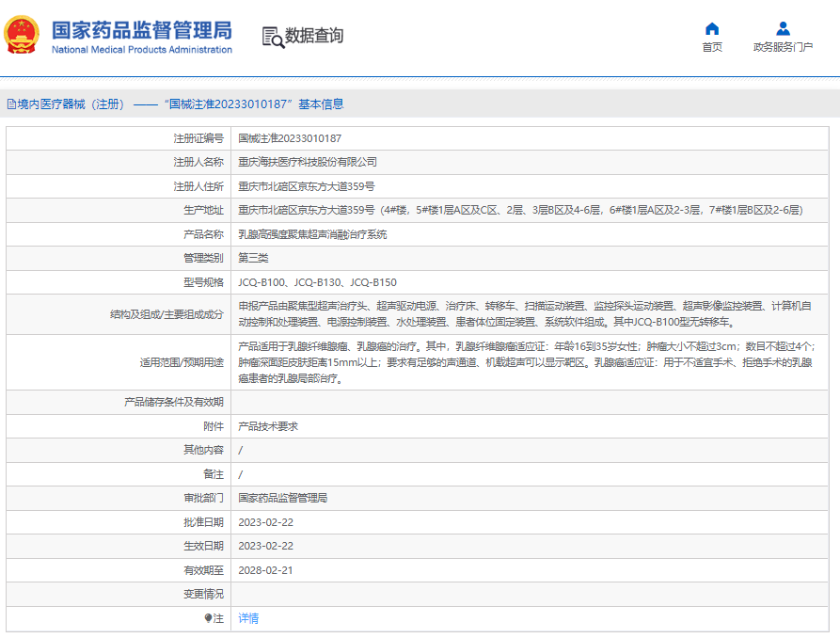Click the 生效日期 label
This screenshot has height=638, width=840.
point(203,546)
